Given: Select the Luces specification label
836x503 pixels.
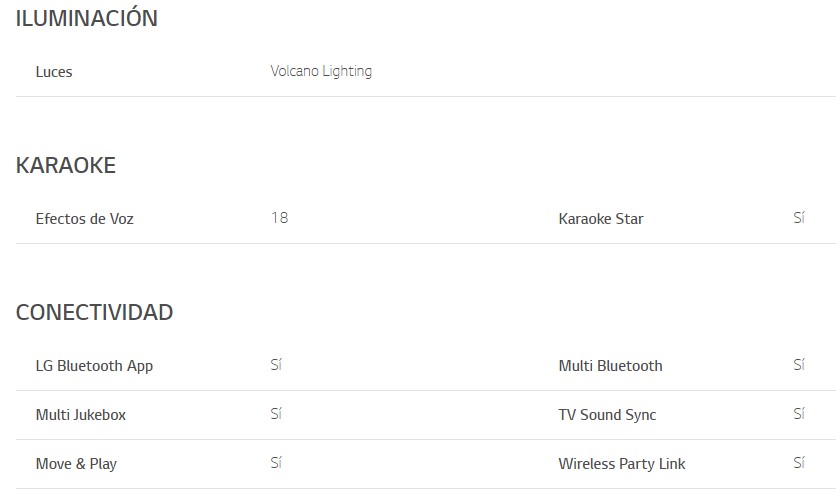Looking at the screenshot, I should coord(54,72).
